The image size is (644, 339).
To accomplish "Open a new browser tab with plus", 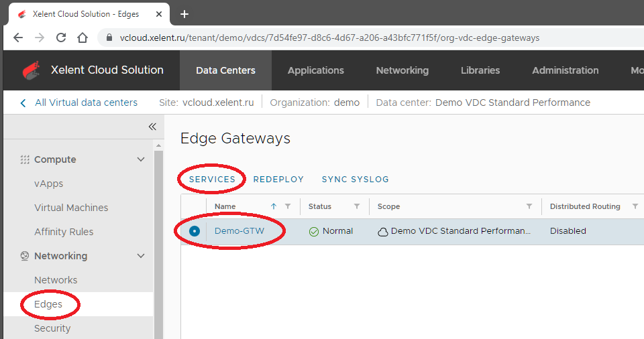I will click(x=184, y=14).
